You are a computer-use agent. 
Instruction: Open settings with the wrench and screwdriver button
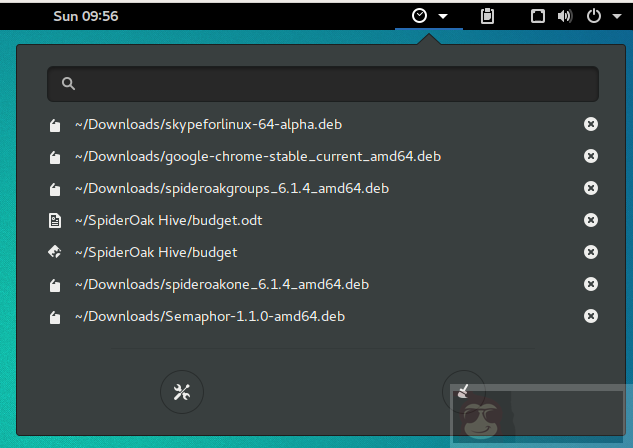(182, 392)
